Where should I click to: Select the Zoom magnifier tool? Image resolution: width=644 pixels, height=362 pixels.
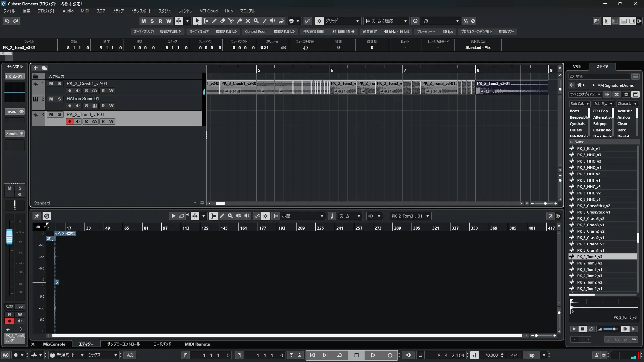(256, 21)
